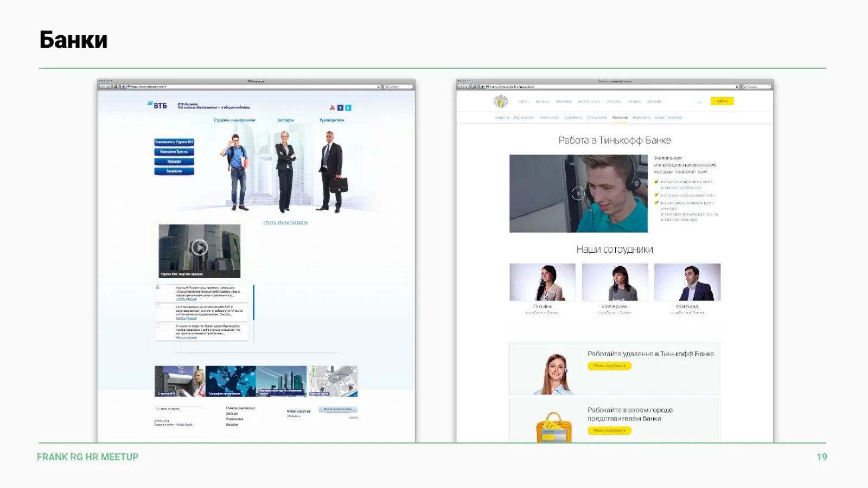Click home icon in VTB browser toolbar
Viewport: 868px width, 488px height.
pos(116,87)
